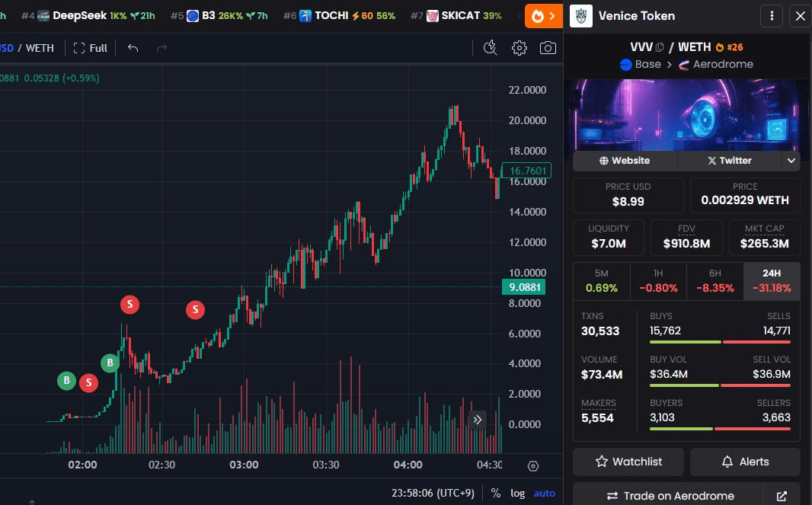Screen dimensions: 812x505
Task: Toggle log scale on the chart
Action: (517, 493)
